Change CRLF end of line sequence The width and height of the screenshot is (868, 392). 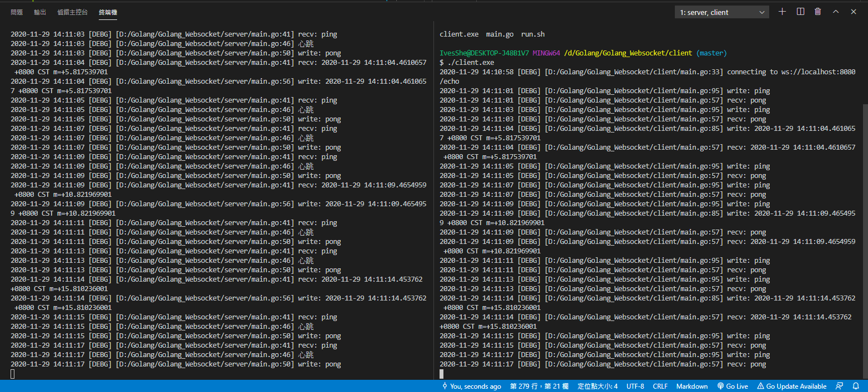pos(660,386)
